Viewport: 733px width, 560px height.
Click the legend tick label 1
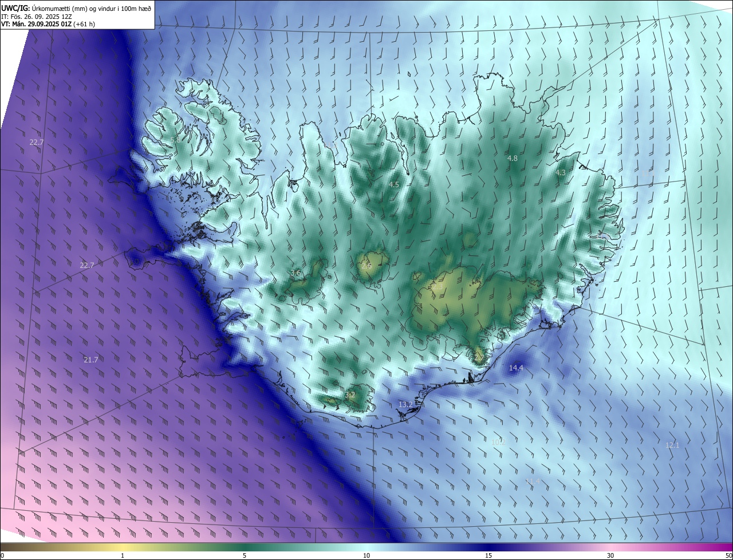click(123, 555)
